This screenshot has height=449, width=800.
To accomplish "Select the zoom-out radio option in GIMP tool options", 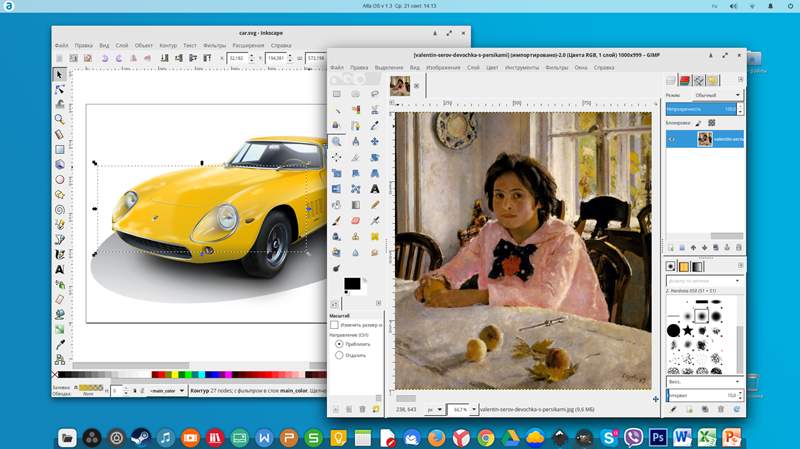I will 339,355.
